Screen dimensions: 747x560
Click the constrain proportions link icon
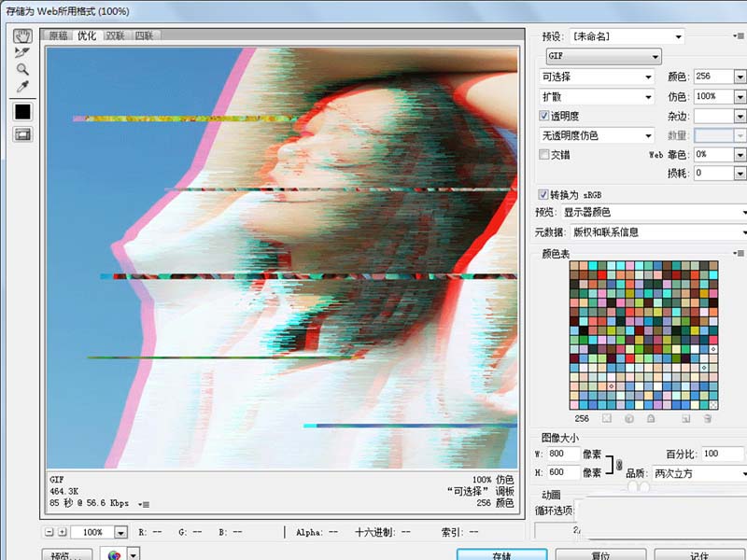618,463
